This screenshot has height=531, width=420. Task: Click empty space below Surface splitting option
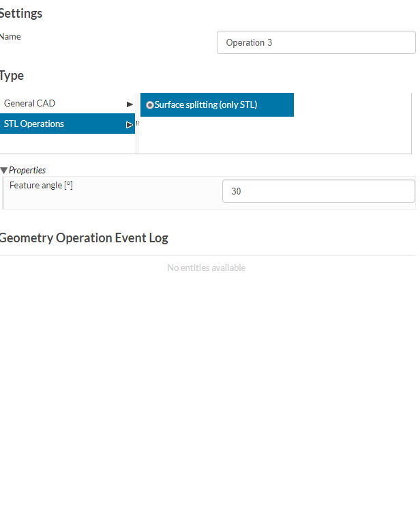point(217,135)
